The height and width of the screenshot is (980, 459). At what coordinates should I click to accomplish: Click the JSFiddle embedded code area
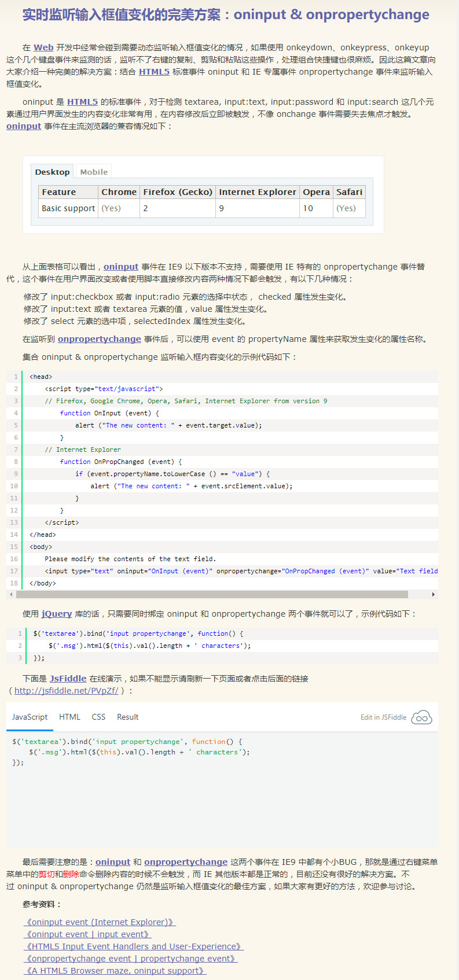pyautogui.click(x=222, y=789)
